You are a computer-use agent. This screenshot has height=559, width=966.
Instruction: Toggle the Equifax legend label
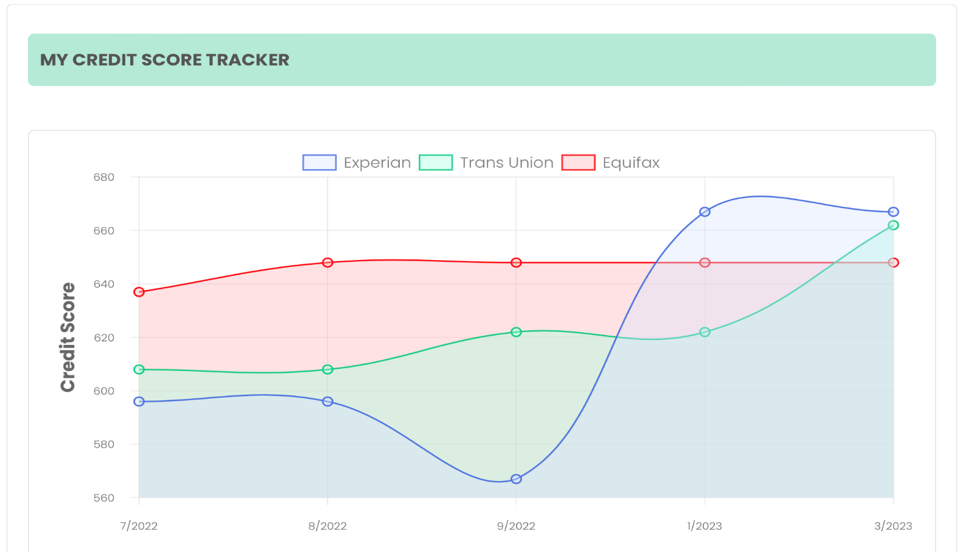(630, 163)
